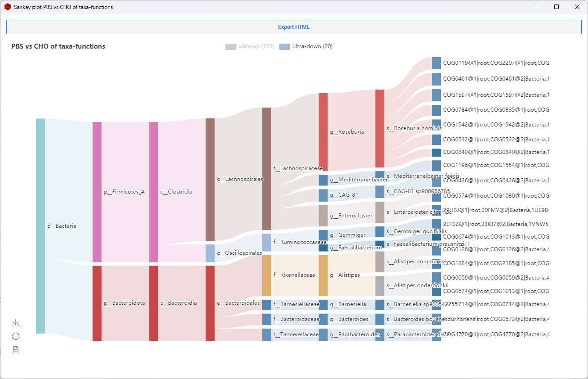Toggle the ultra-up legend entry

point(250,46)
